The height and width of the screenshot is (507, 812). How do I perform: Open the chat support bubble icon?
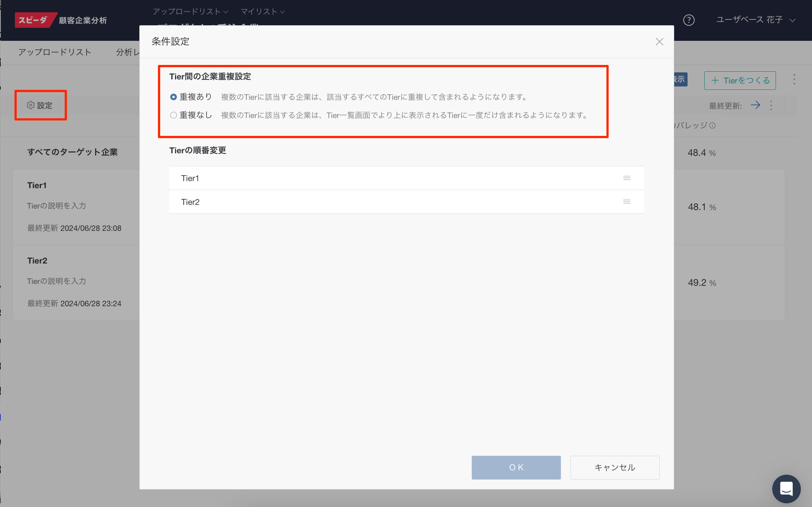pos(786,488)
